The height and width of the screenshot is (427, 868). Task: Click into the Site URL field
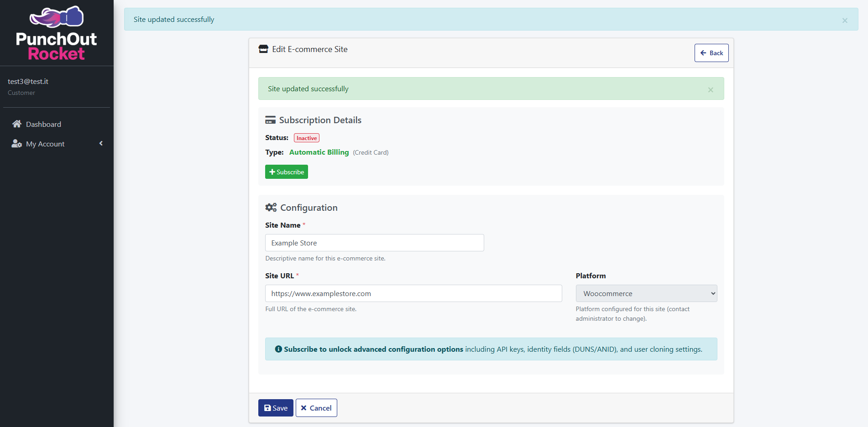click(413, 293)
